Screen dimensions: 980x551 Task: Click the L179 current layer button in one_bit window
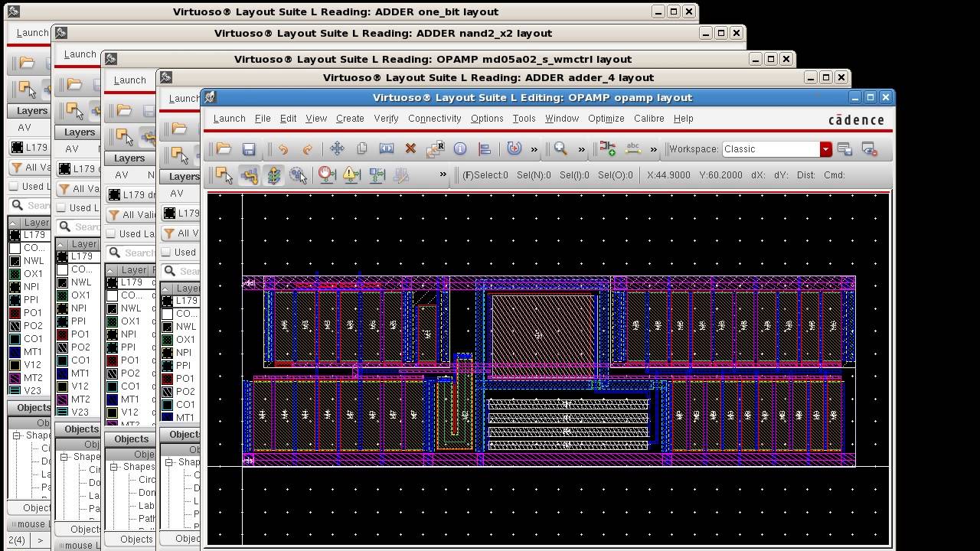click(29, 148)
